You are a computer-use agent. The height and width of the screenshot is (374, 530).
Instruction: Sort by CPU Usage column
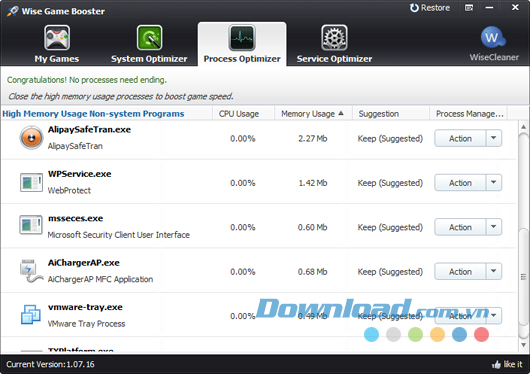tap(243, 114)
